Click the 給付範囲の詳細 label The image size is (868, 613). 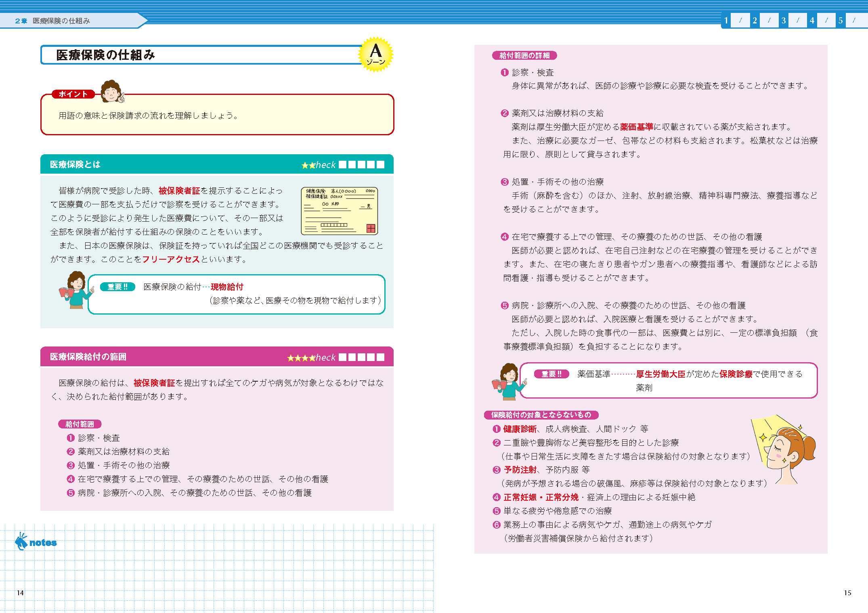(524, 55)
